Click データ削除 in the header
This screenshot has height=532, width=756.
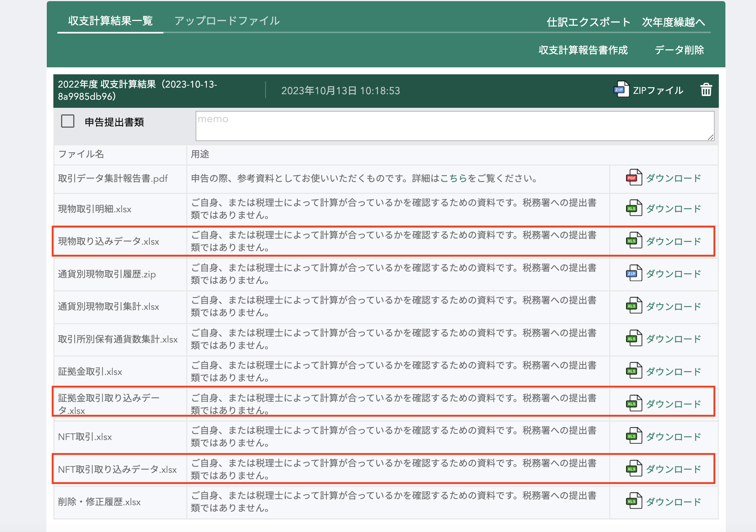pos(679,50)
